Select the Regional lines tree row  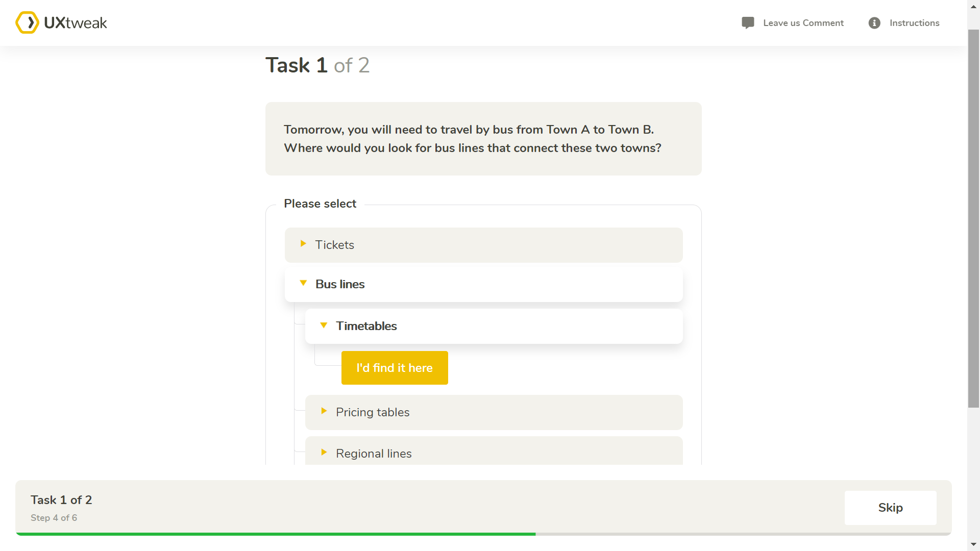coord(494,451)
